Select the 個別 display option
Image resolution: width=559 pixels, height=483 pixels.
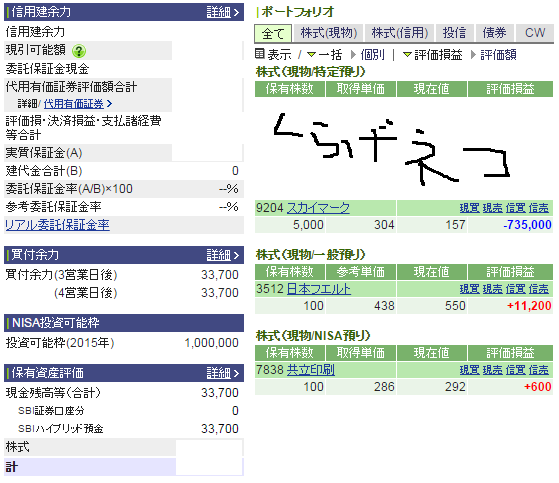(x=368, y=55)
